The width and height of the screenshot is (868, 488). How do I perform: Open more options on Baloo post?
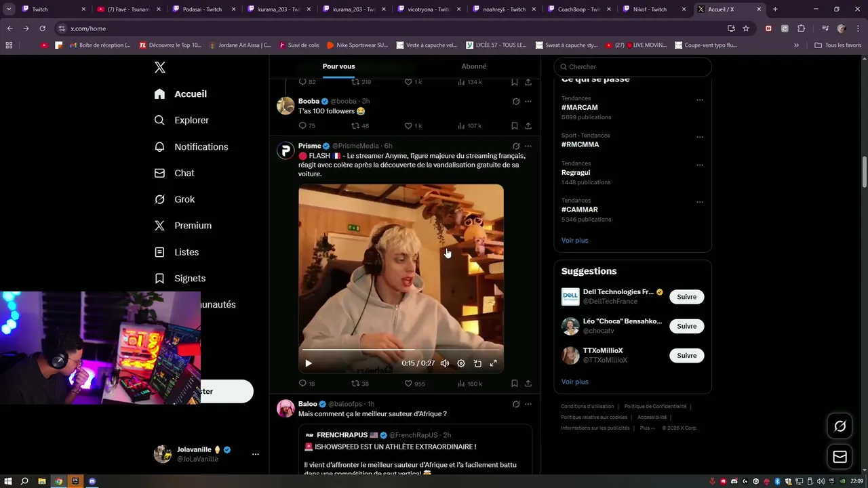point(528,404)
